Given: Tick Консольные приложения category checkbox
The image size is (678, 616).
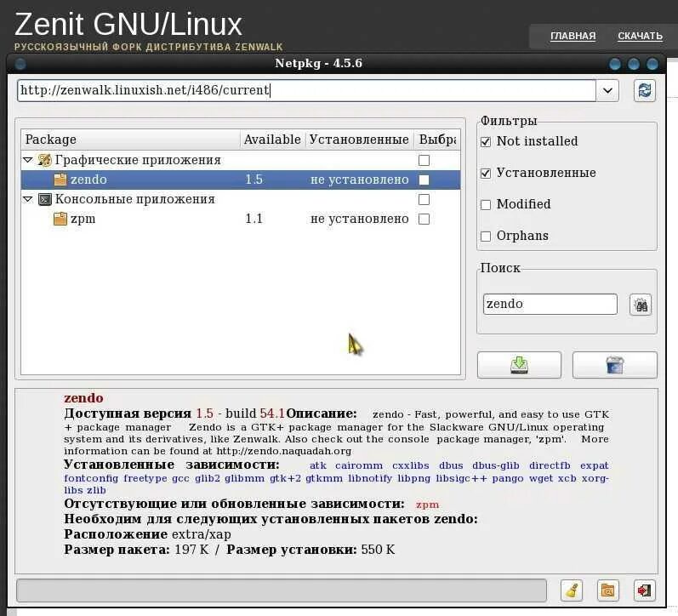Looking at the screenshot, I should pyautogui.click(x=424, y=199).
